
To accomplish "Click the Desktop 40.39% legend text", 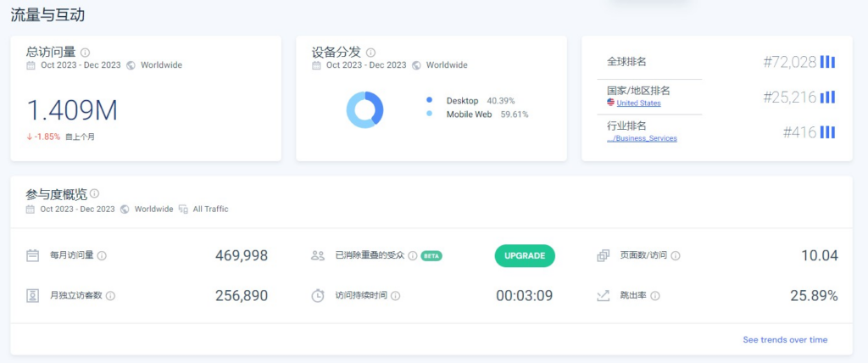I will coord(481,101).
